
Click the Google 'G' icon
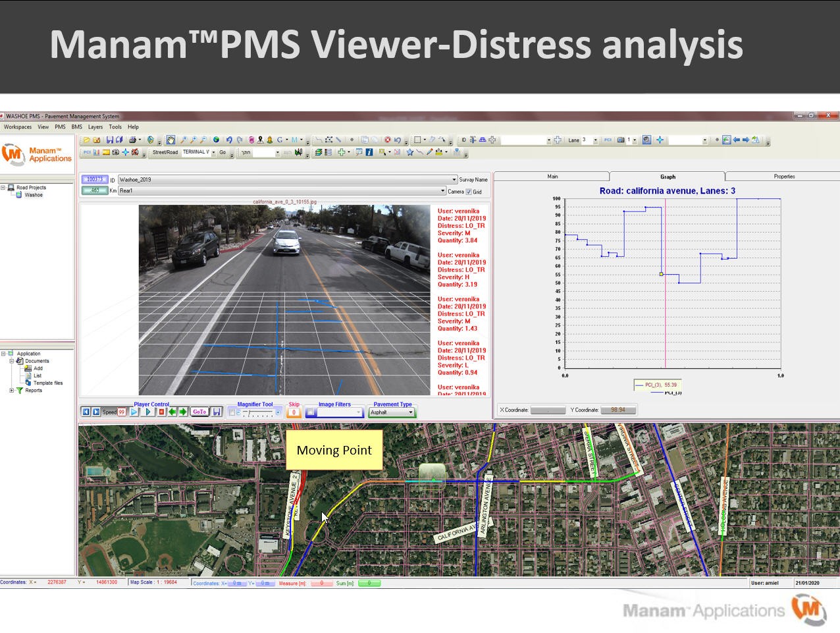pos(280,140)
